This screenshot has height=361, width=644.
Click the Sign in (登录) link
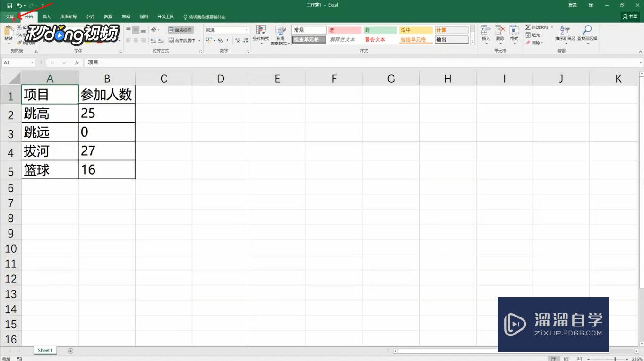coord(573,5)
